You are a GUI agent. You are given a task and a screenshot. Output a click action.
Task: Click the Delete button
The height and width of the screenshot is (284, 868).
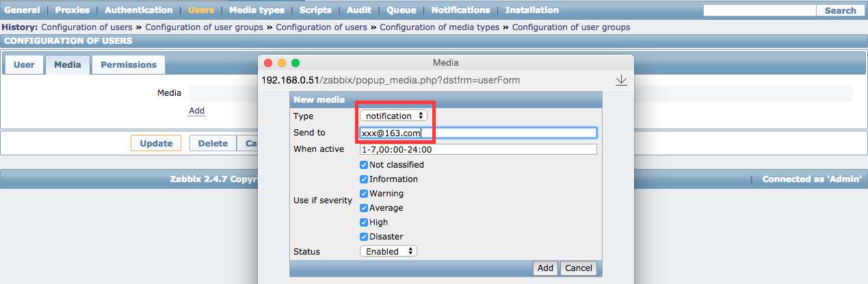coord(213,143)
